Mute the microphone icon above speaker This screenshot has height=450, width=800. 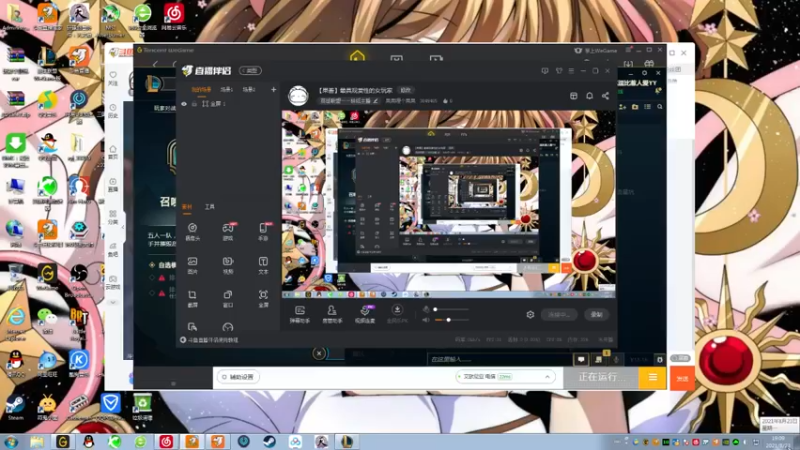point(426,309)
